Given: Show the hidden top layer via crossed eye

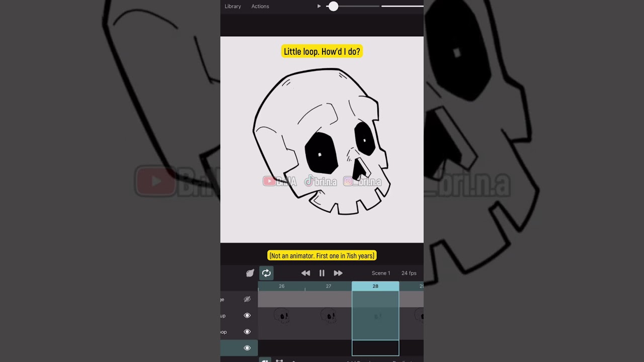Looking at the screenshot, I should 247,299.
